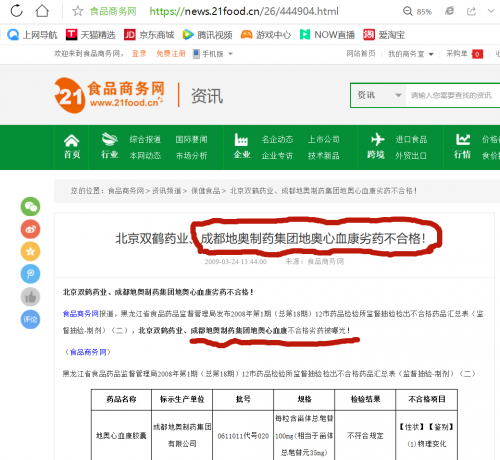Click the yellow star favorite icon

pos(30,251)
